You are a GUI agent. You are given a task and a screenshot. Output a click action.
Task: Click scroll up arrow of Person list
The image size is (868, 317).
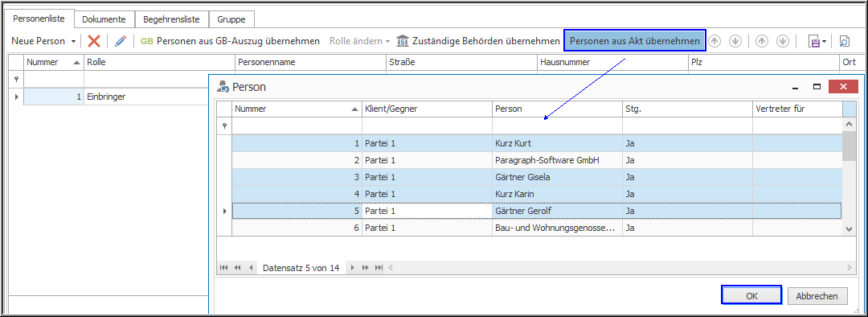click(849, 125)
